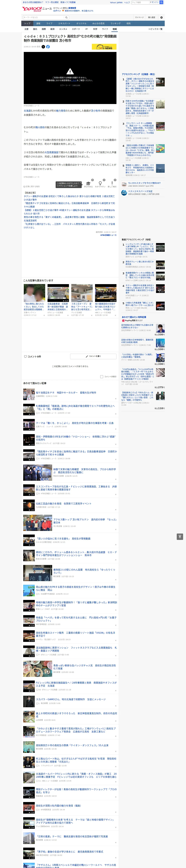Close the reaction tooltip bubble

point(81,182)
